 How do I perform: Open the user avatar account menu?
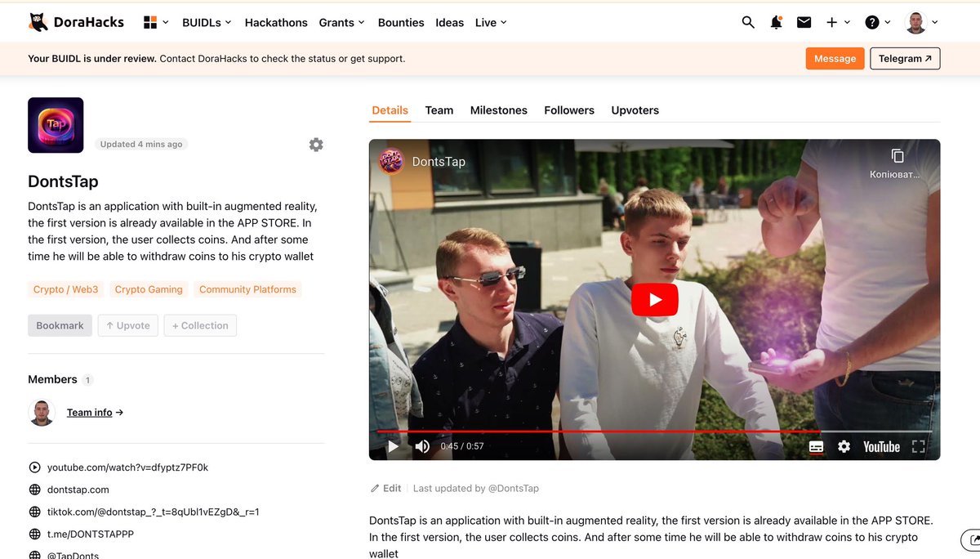click(922, 22)
